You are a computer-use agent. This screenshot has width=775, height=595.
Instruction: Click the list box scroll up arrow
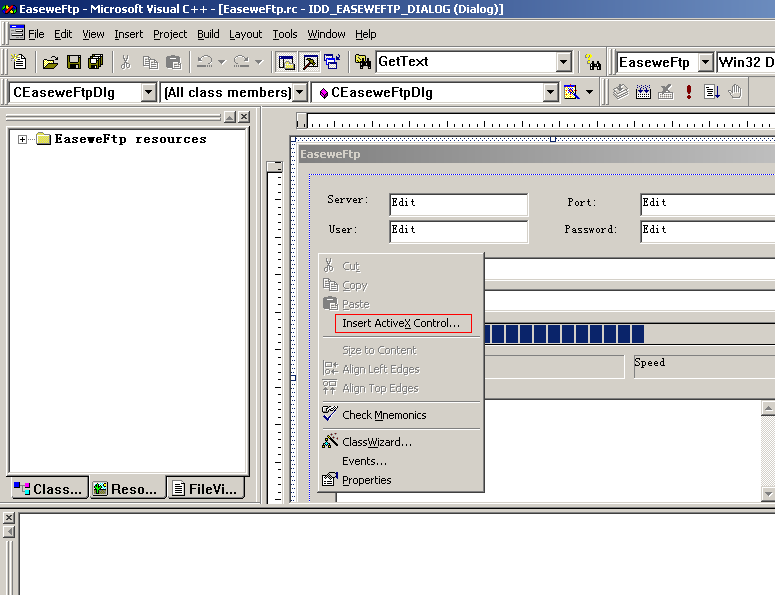[x=768, y=408]
